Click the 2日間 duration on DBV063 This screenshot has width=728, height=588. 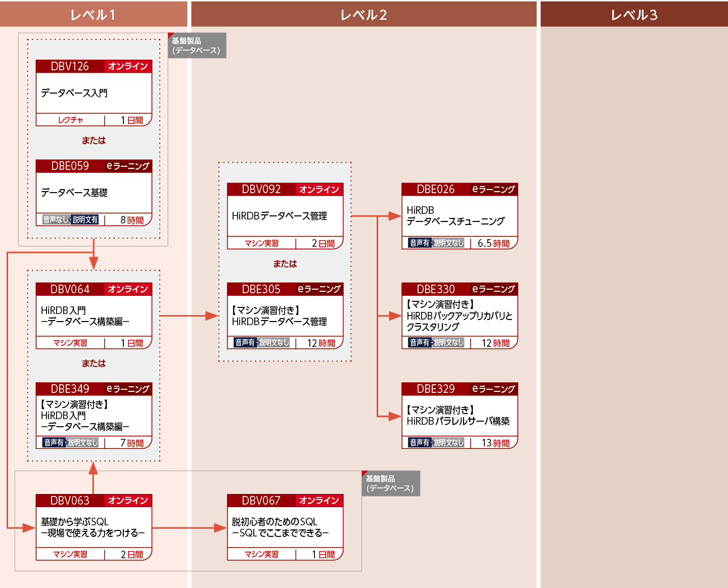(132, 554)
